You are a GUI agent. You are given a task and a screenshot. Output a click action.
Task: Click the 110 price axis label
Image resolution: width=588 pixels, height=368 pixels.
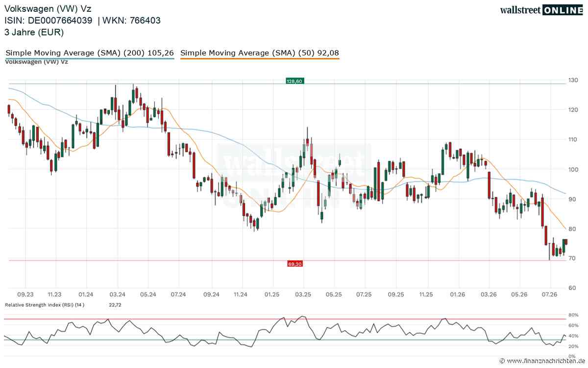pos(573,139)
